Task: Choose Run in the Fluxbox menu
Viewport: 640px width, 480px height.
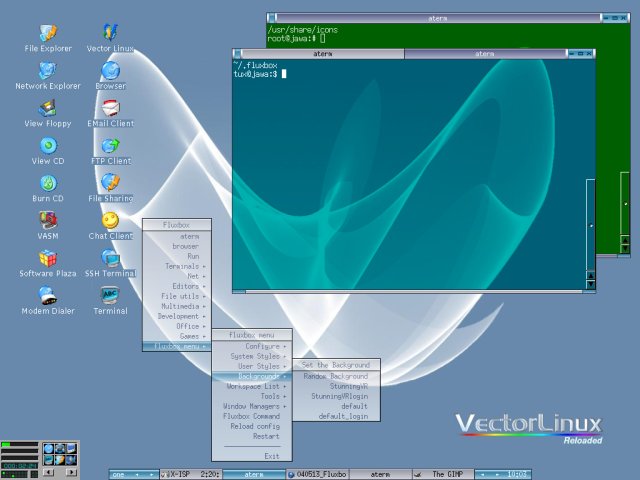Action: [177, 256]
